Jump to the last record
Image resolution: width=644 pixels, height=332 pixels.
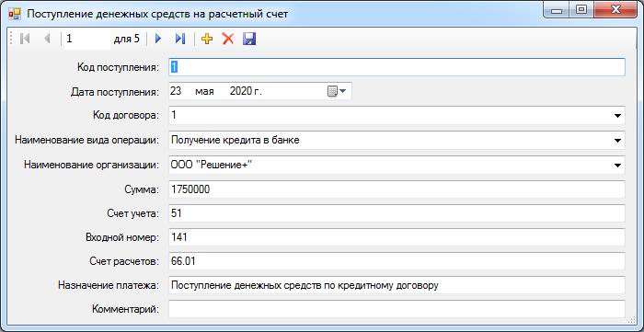pyautogui.click(x=180, y=39)
